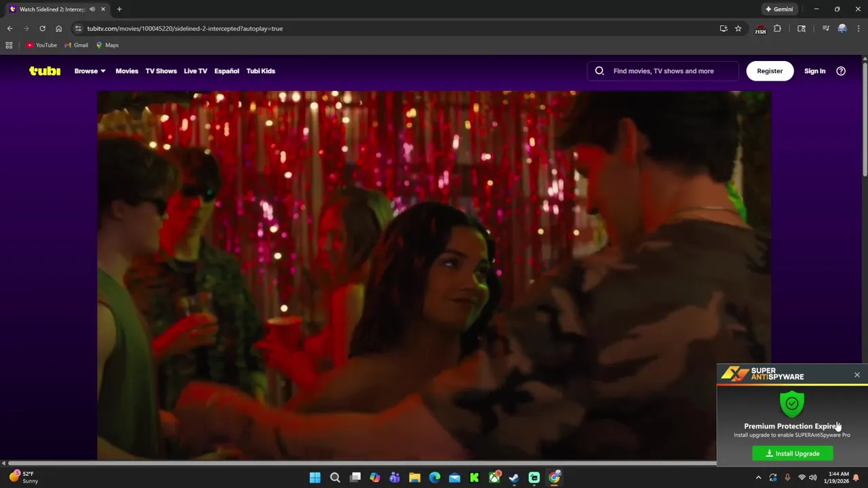Click the green protection shield icon

coord(792,404)
